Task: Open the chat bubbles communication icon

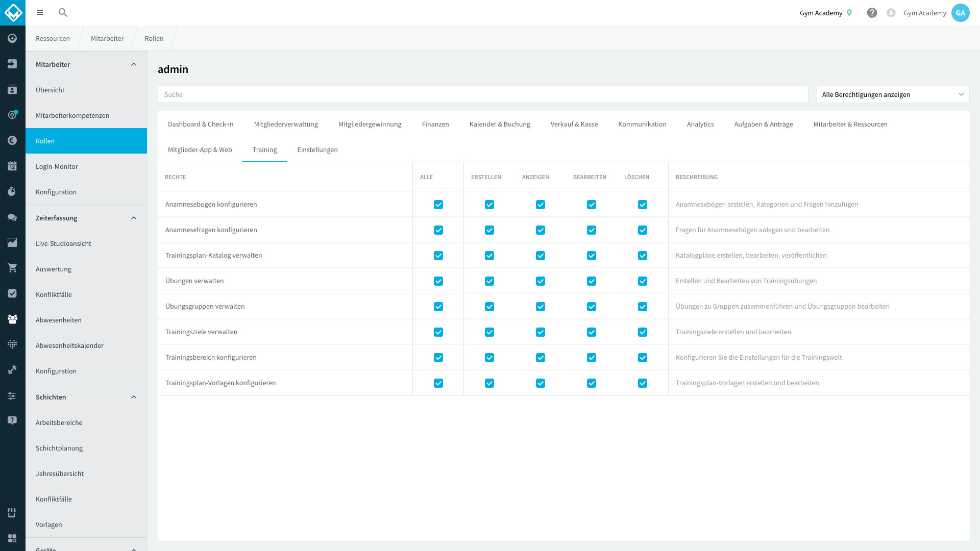Action: [12, 217]
